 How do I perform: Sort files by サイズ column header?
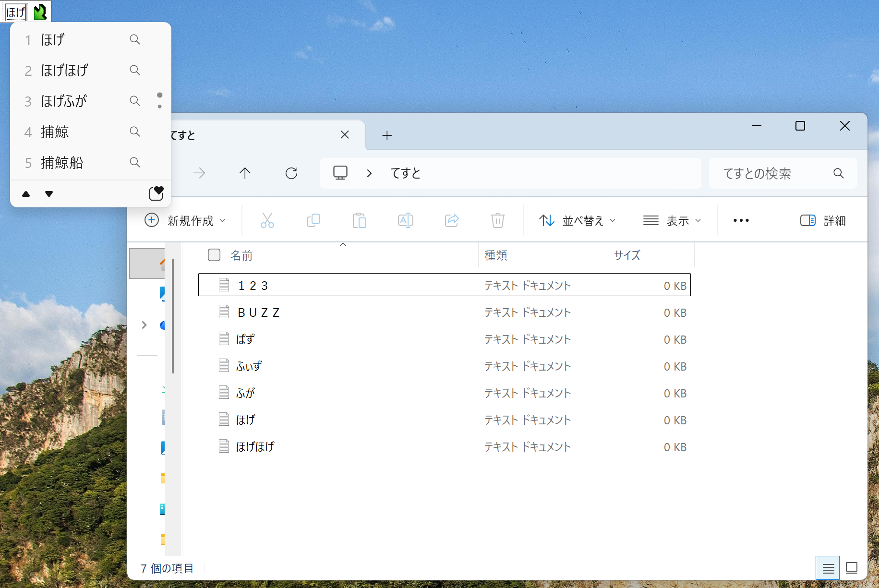click(651, 255)
